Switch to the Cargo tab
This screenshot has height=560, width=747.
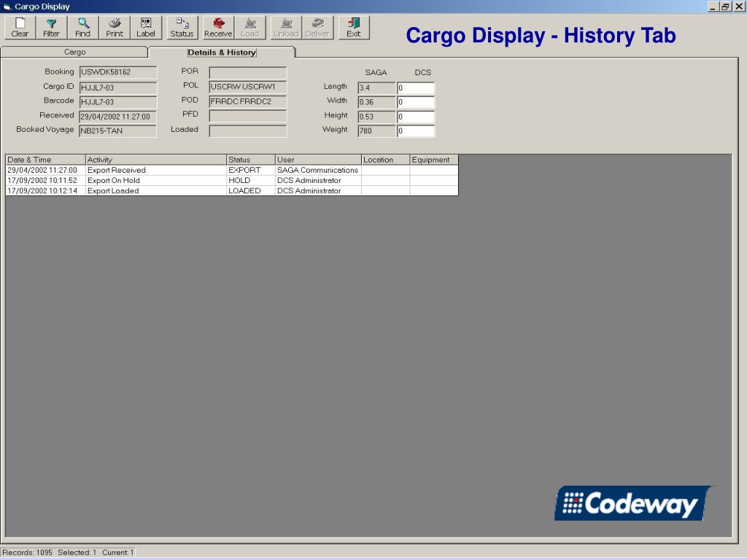[74, 52]
